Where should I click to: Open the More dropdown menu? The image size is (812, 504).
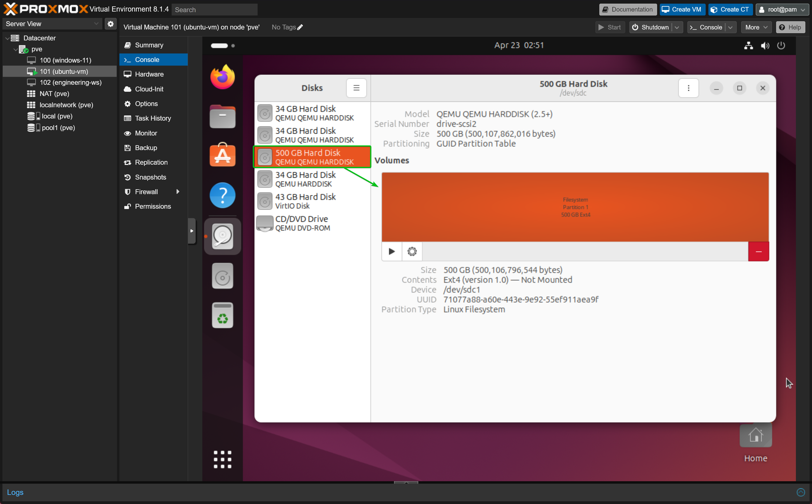point(756,27)
